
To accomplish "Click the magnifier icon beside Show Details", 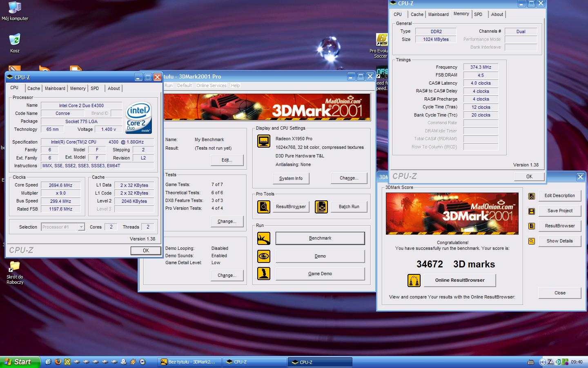I will [x=532, y=241].
